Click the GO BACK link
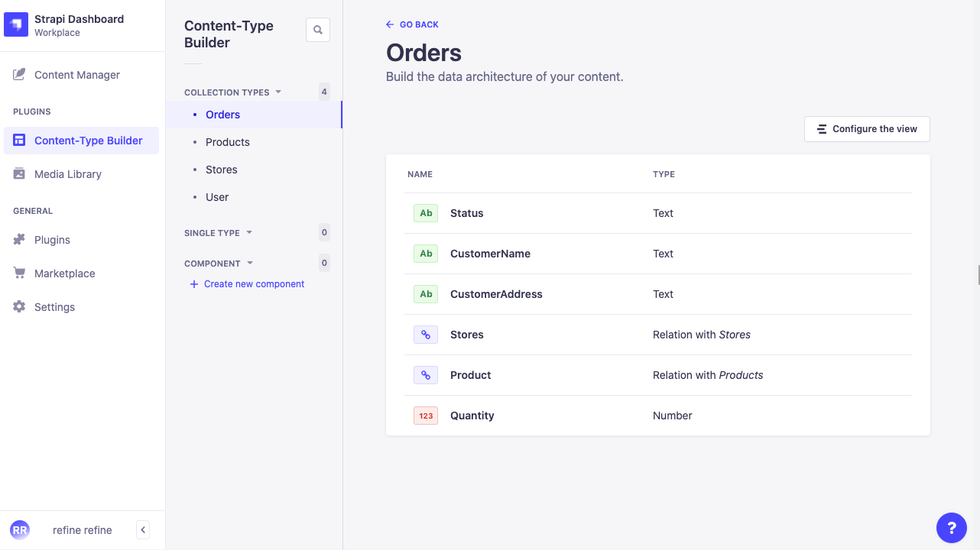 pyautogui.click(x=412, y=24)
